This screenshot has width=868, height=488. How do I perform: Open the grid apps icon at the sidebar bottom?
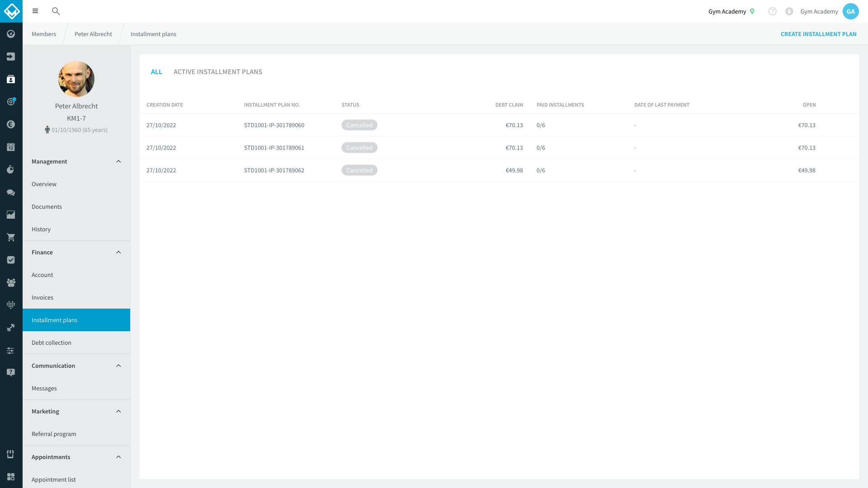coord(11,477)
